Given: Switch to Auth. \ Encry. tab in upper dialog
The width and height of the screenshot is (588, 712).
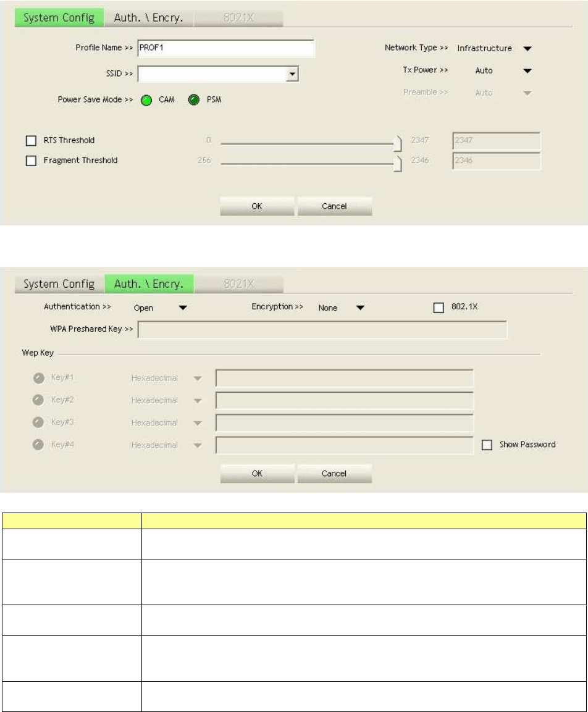Looking at the screenshot, I should point(148,18).
